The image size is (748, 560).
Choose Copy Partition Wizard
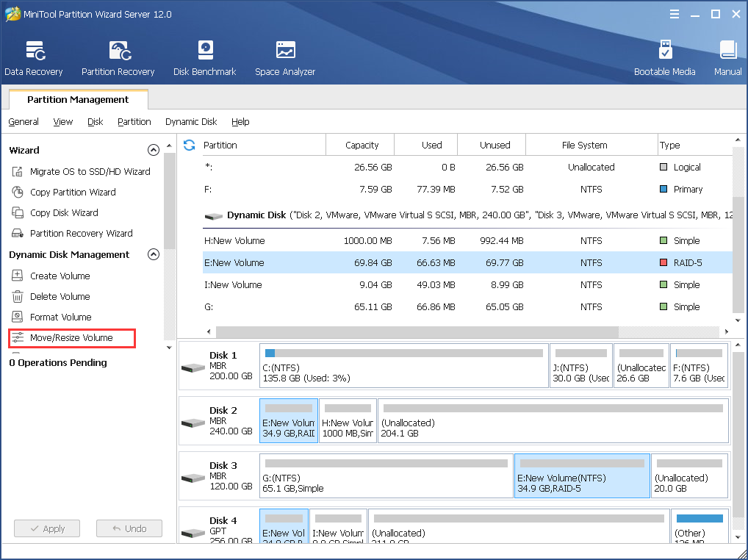pos(73,192)
